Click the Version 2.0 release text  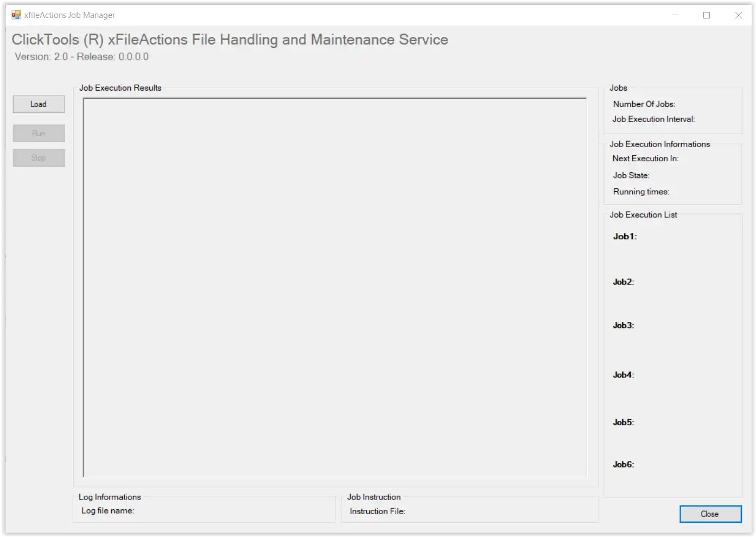[x=81, y=57]
